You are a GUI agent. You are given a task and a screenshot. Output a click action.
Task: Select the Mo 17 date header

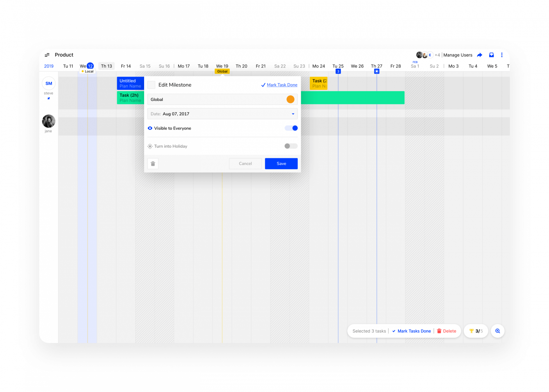pyautogui.click(x=184, y=66)
